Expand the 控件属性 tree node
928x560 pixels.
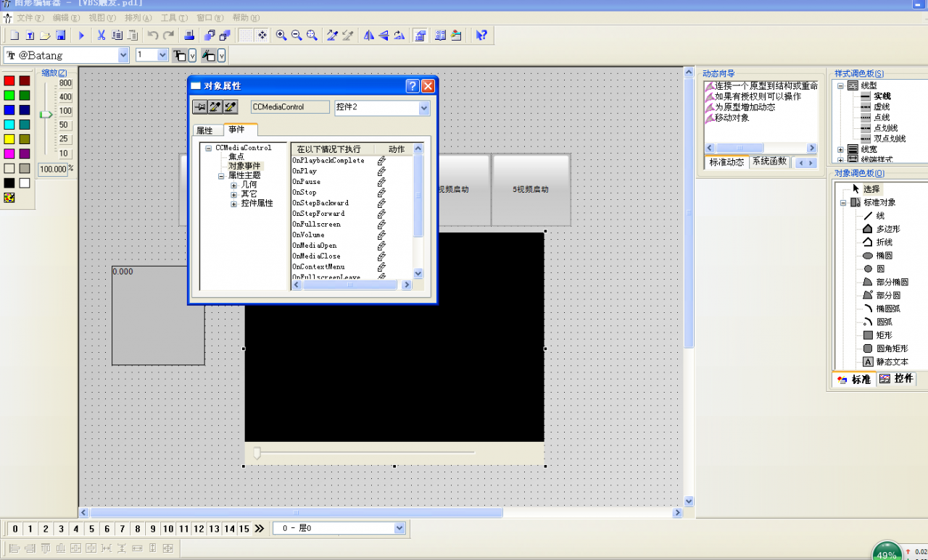coord(234,204)
